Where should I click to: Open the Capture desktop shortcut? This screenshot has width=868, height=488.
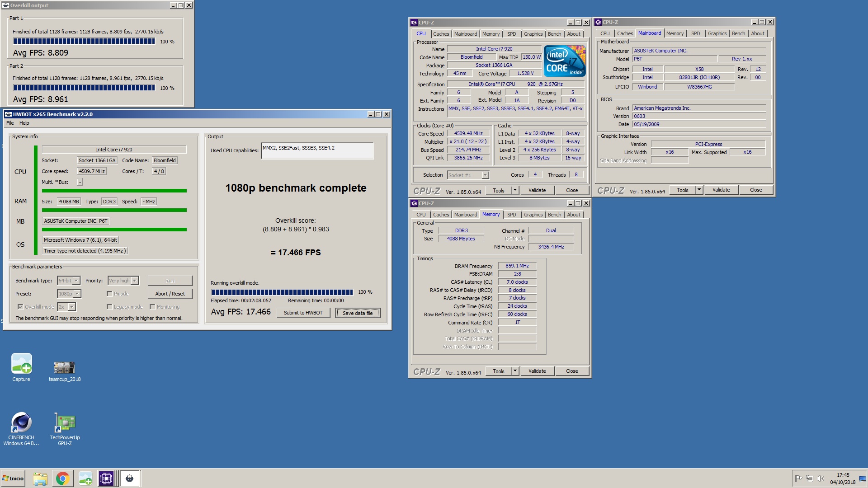[x=21, y=367]
